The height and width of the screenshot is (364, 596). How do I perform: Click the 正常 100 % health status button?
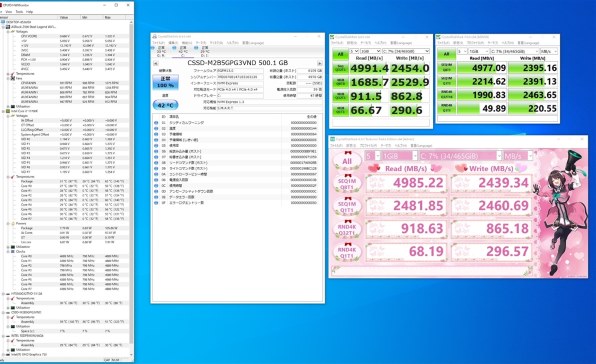(165, 82)
